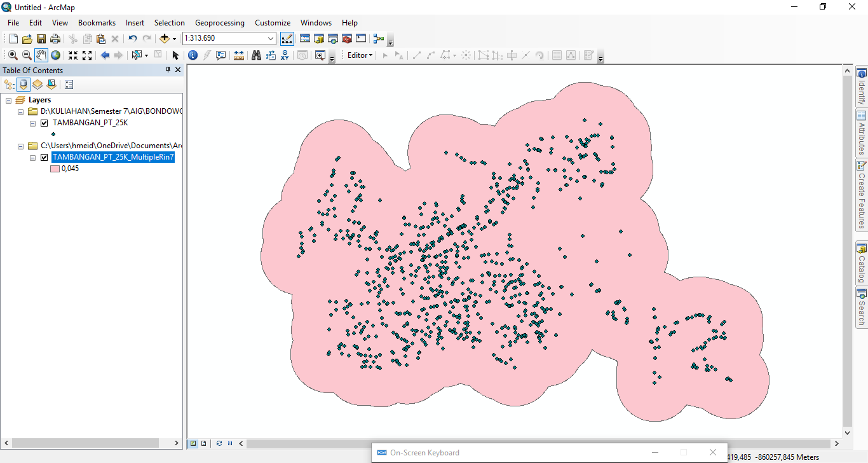Open the Find tool with binoculars icon
This screenshot has width=868, height=463.
click(256, 55)
